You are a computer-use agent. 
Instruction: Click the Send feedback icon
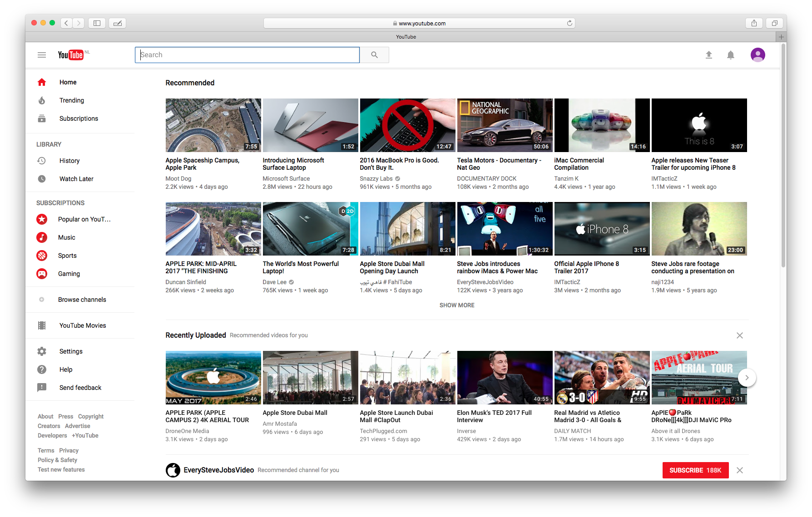point(42,388)
